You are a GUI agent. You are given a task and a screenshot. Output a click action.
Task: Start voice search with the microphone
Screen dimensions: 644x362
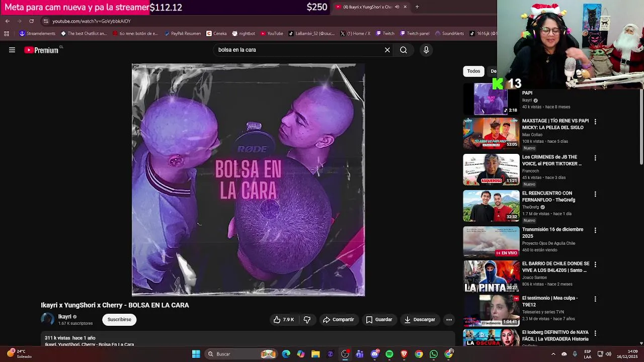click(426, 50)
